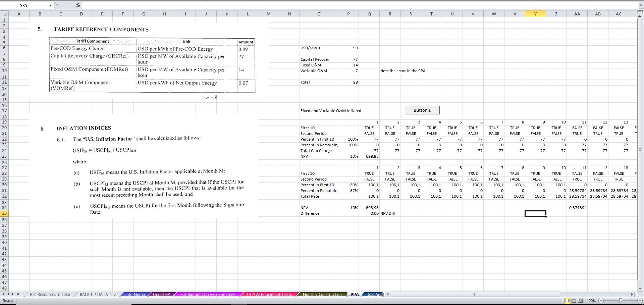Open the Name Box dropdown arrow
The width and height of the screenshot is (644, 305).
tap(50, 5)
